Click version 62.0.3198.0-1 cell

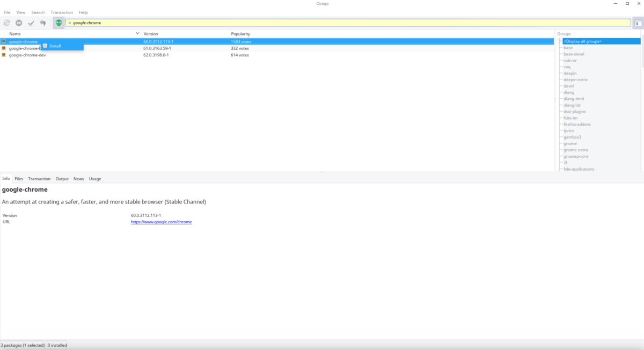click(x=156, y=55)
